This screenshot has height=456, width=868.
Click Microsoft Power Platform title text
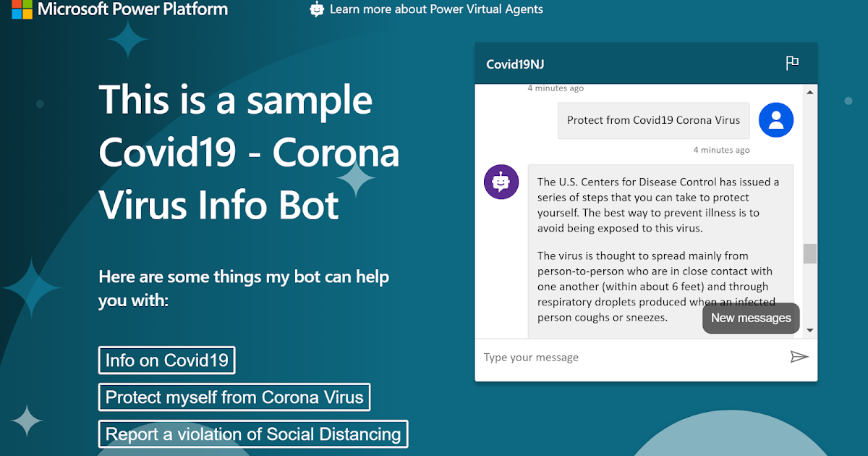132,9
